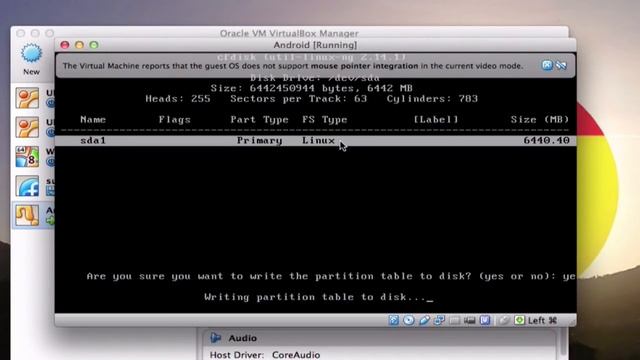Image resolution: width=640 pixels, height=360 pixels.
Task: Click the hard disk activity status icon
Action: pos(393,320)
